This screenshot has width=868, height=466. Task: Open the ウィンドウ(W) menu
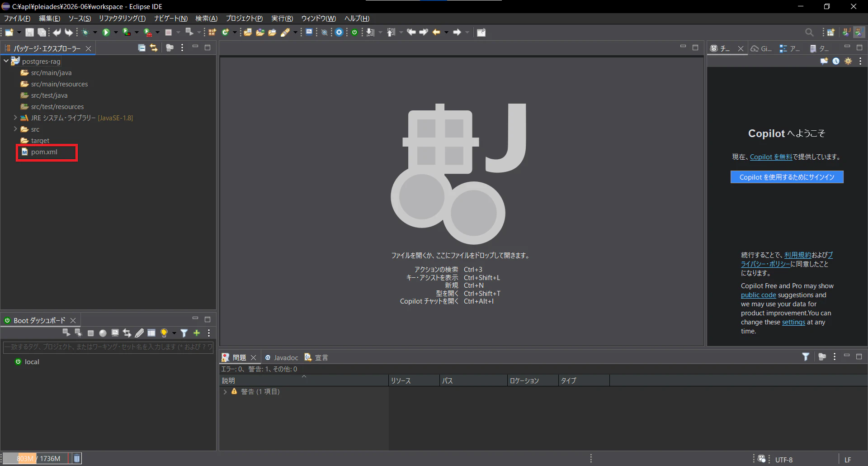point(318,19)
